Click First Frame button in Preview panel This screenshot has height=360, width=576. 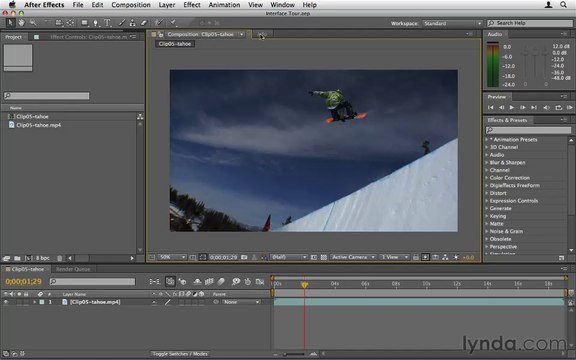490,108
